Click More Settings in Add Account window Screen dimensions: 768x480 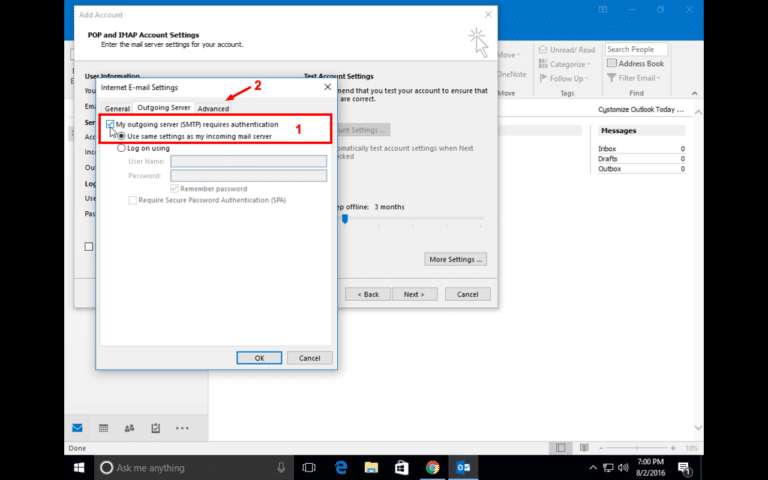tap(456, 259)
